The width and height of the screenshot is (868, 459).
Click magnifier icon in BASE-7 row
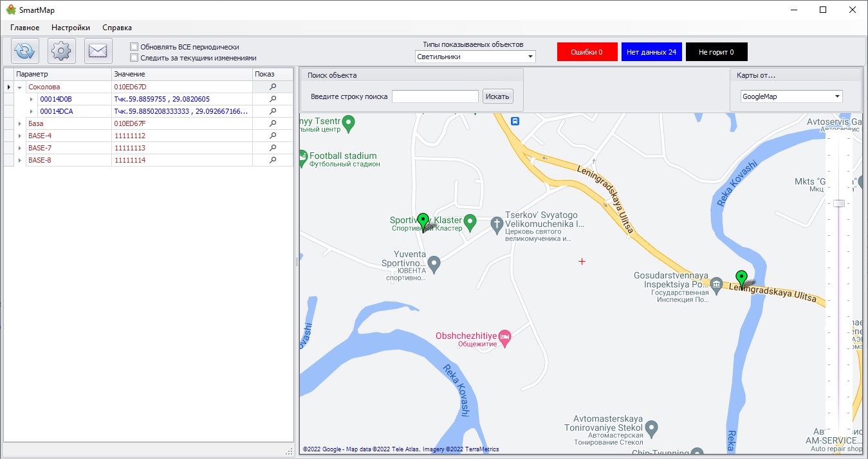pyautogui.click(x=273, y=148)
